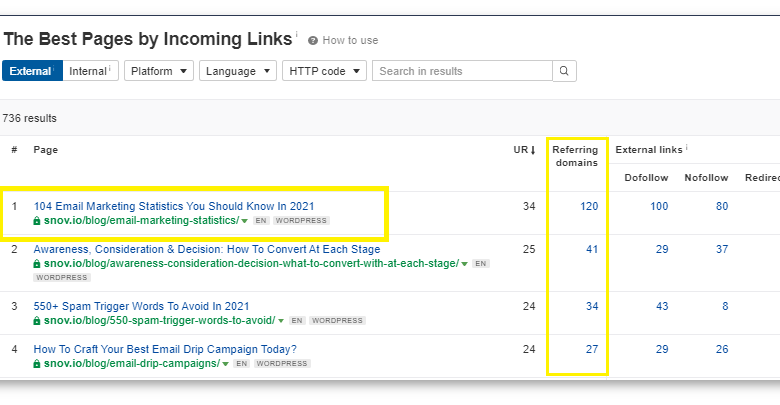Click the green lock icon beside email-marketing-statistics URL
Image resolution: width=780 pixels, height=405 pixels.
click(37, 221)
